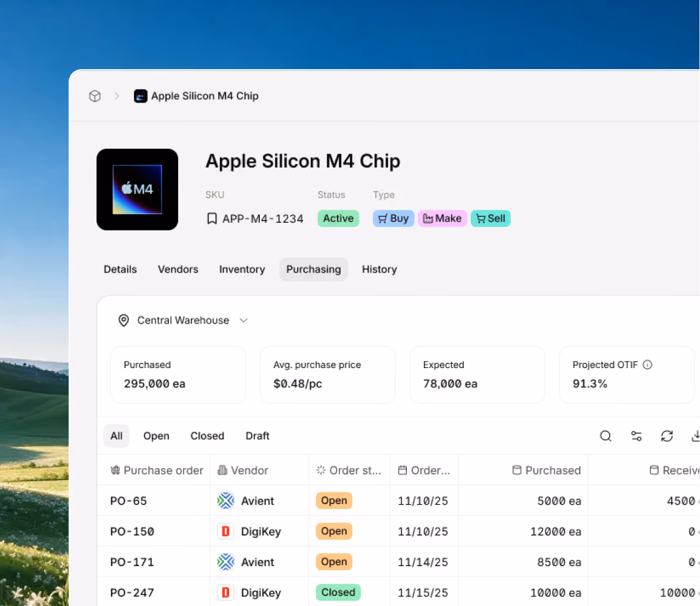Show All purchase orders filter
This screenshot has height=606, width=700.
117,436
